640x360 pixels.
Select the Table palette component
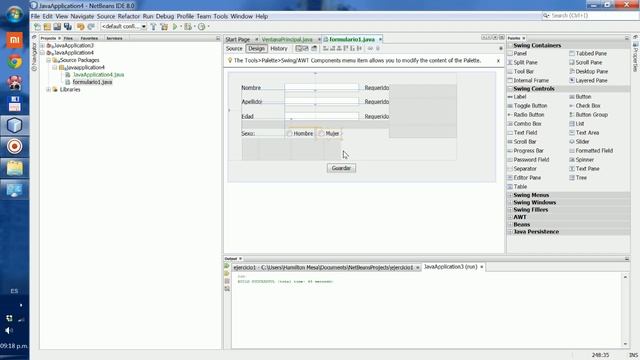(x=517, y=187)
